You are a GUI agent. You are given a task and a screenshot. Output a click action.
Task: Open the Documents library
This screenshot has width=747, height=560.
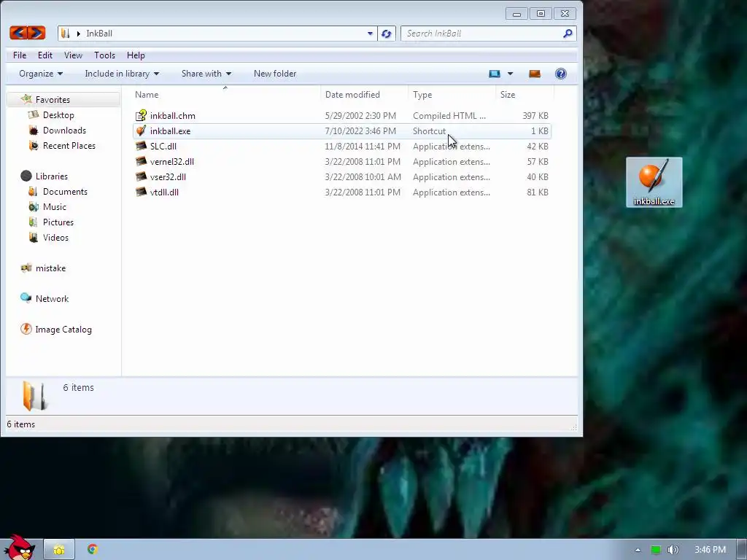[65, 192]
